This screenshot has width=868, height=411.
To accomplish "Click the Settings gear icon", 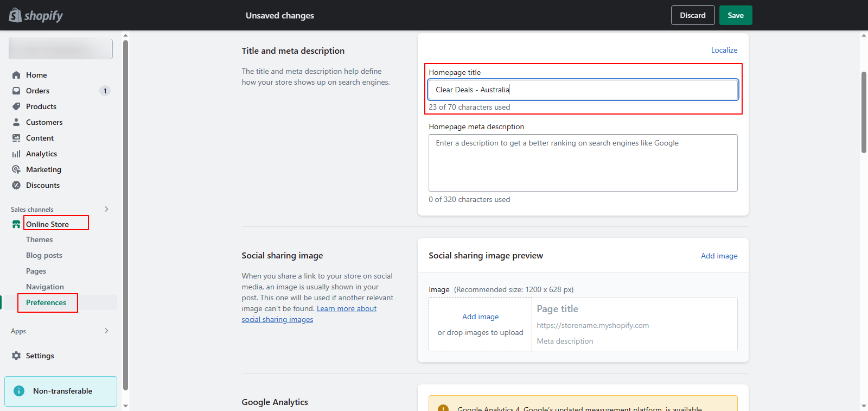I will [16, 356].
